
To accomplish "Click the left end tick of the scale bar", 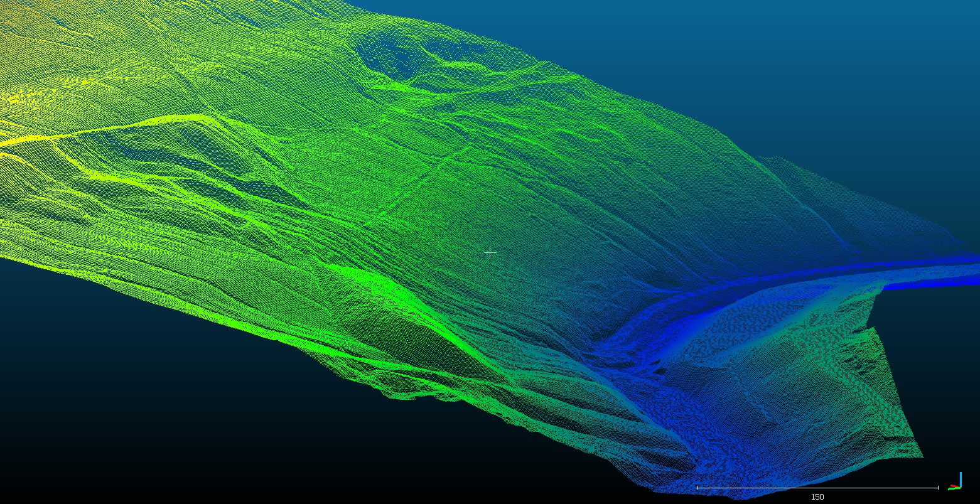I will 697,487.
